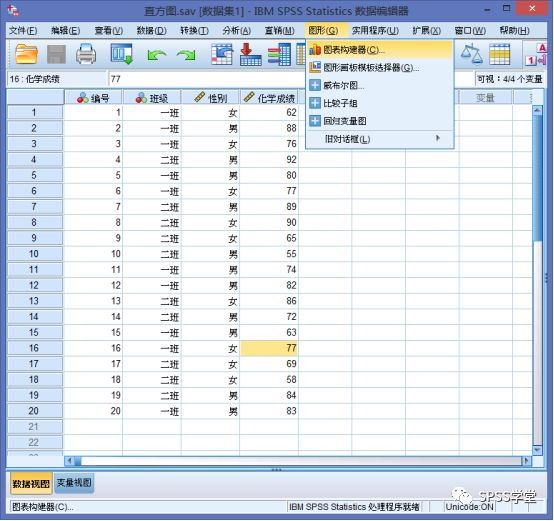This screenshot has height=521, width=554.
Task: Click the Select cases grid icon
Action: [500, 54]
